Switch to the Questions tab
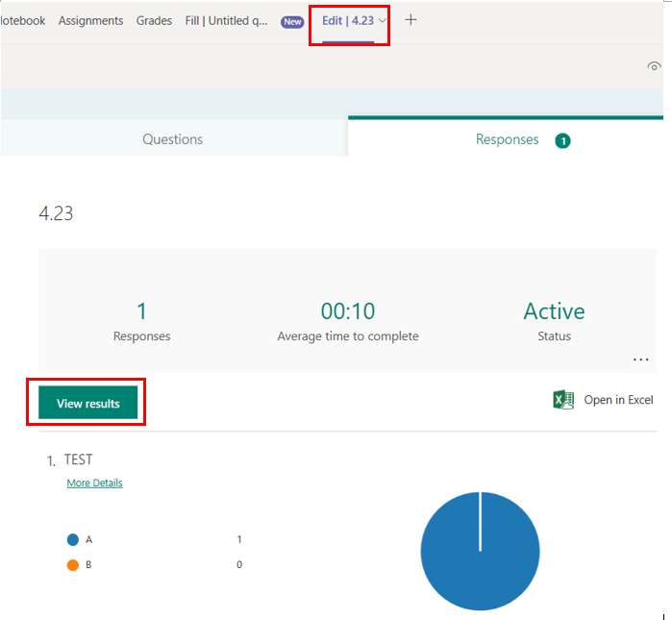The height and width of the screenshot is (620, 672). pos(173,139)
